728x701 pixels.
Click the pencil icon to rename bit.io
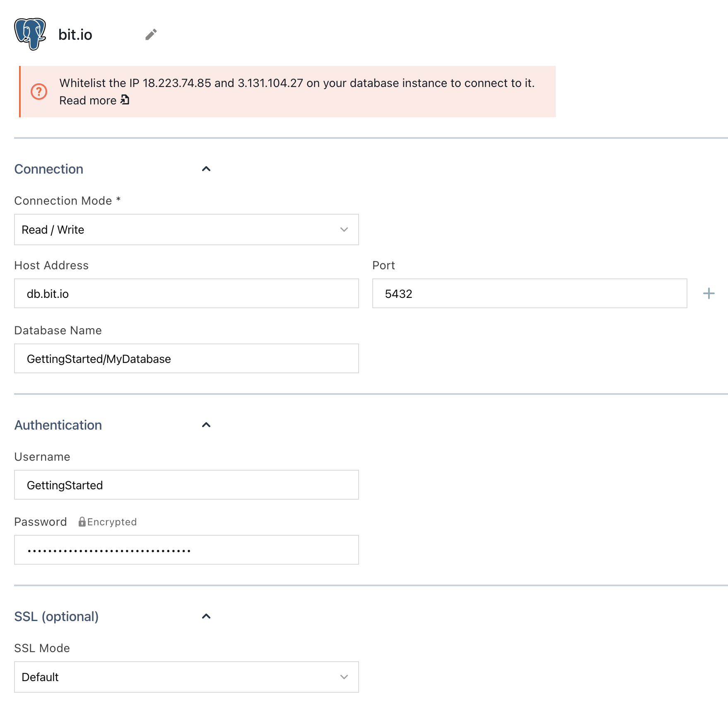click(151, 34)
